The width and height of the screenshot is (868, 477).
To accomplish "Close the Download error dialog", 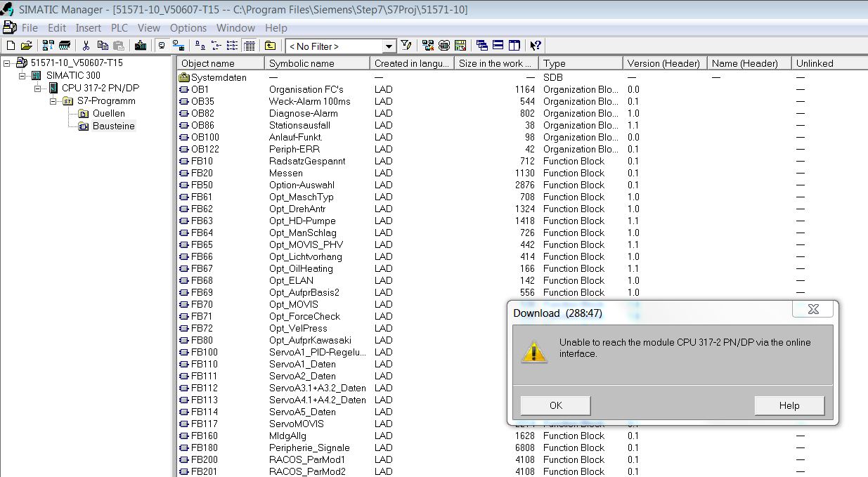I will pyautogui.click(x=813, y=309).
